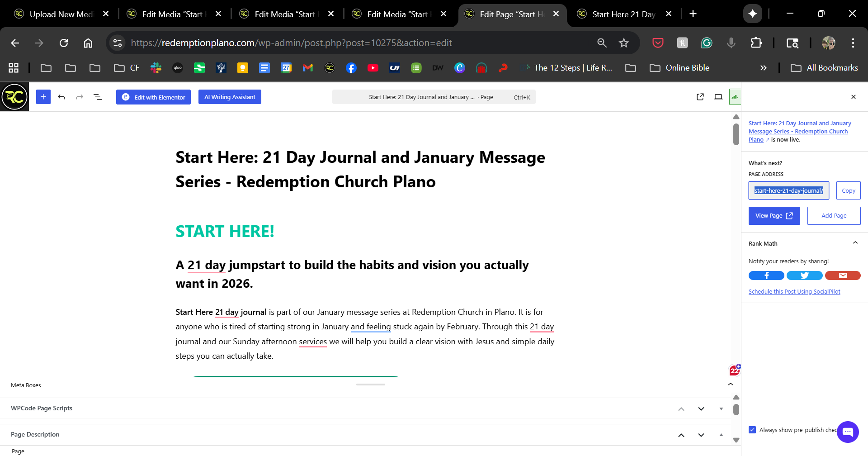Share the post on Facebook
The height and width of the screenshot is (456, 868).
[766, 275]
